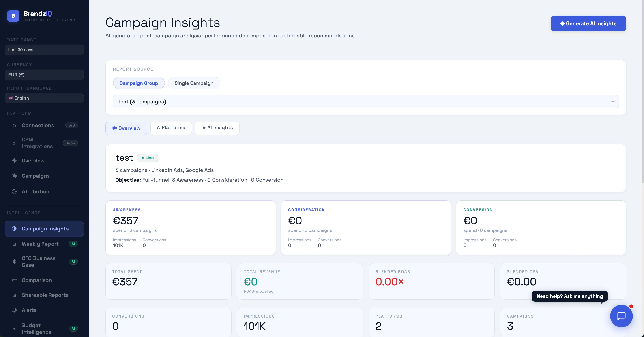This screenshot has height=337, width=644.
Task: Click the BrandzIQ logo icon
Action: [x=13, y=16]
